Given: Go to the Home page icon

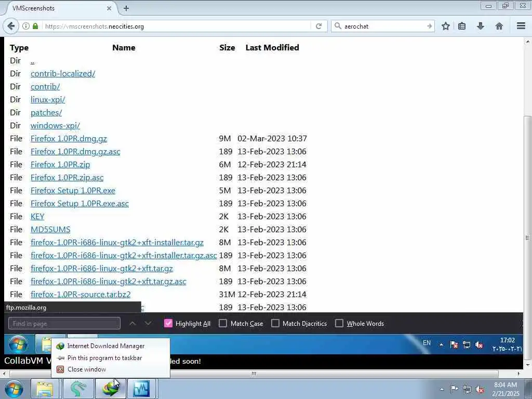Looking at the screenshot, I should point(499,26).
